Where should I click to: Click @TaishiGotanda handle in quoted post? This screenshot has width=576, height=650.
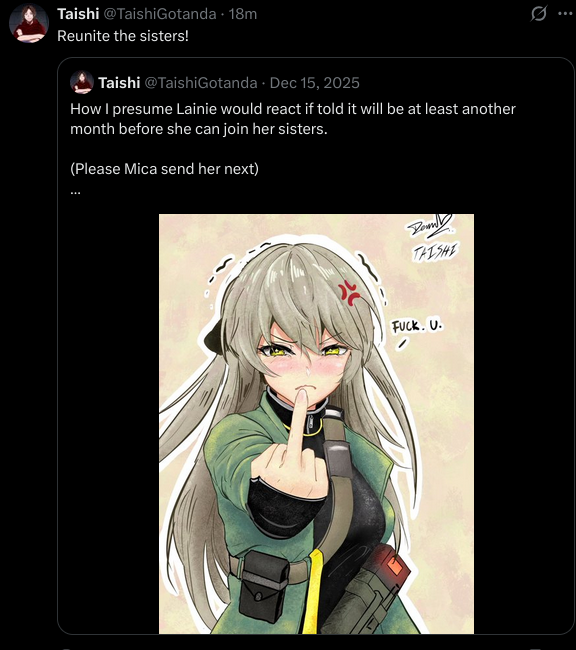click(201, 83)
